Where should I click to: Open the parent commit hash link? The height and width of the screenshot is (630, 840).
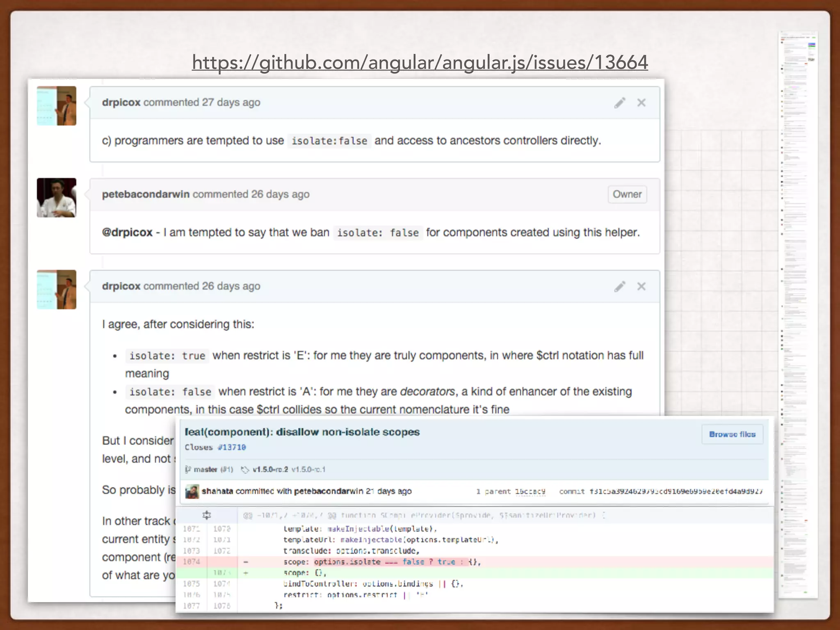coord(530,491)
